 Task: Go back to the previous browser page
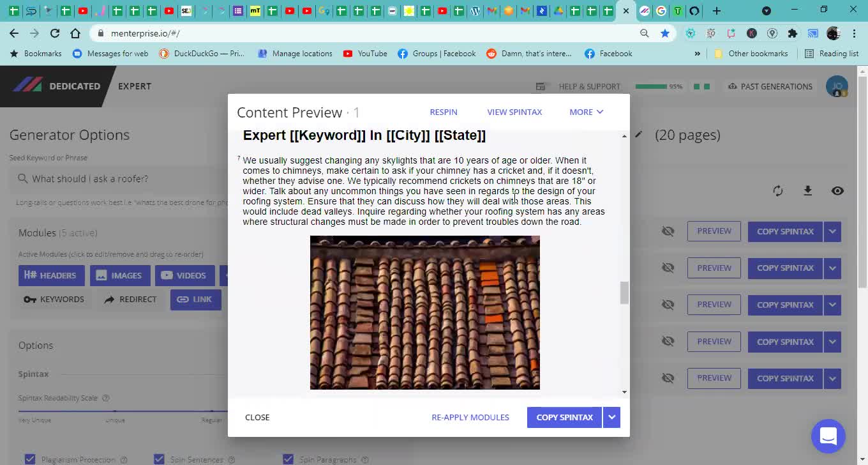coord(14,33)
